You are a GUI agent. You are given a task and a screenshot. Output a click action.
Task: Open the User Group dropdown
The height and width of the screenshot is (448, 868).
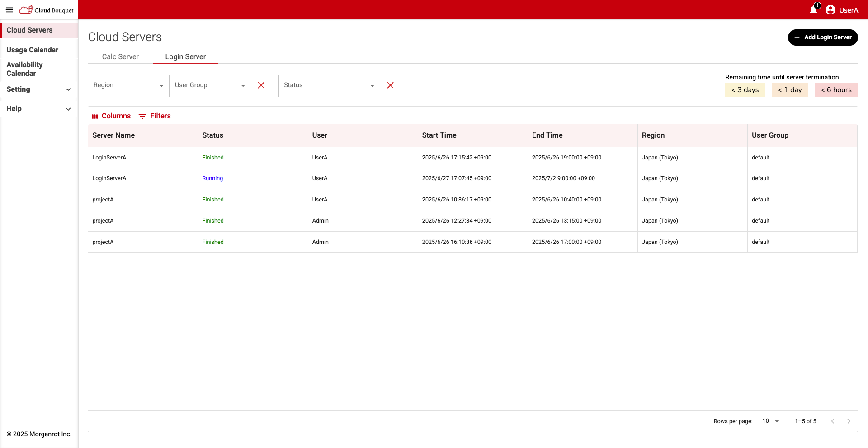(210, 85)
